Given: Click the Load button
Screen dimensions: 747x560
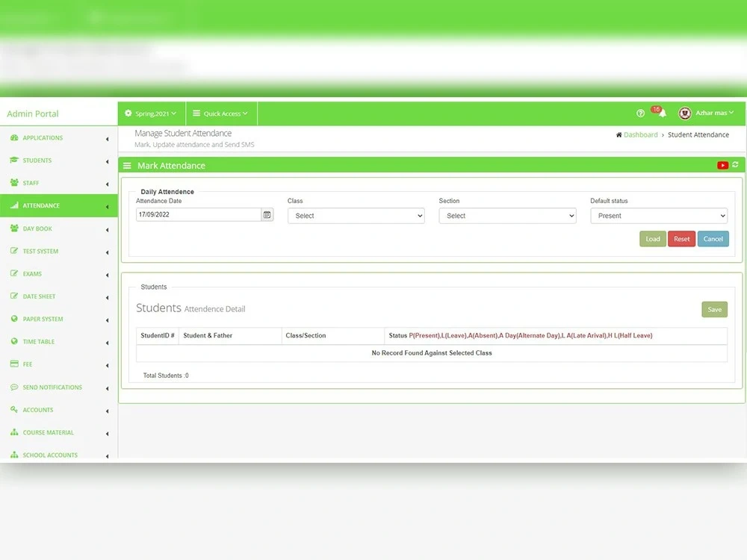Looking at the screenshot, I should pyautogui.click(x=653, y=238).
